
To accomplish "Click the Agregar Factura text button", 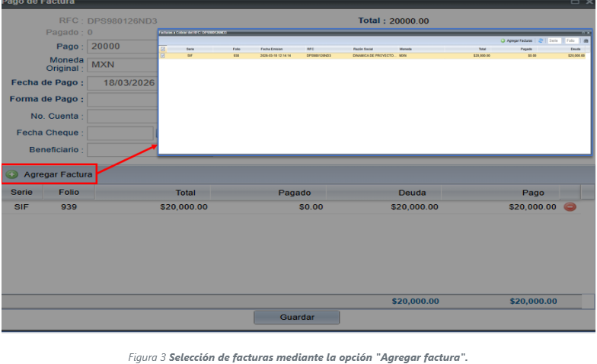I will [x=58, y=174].
